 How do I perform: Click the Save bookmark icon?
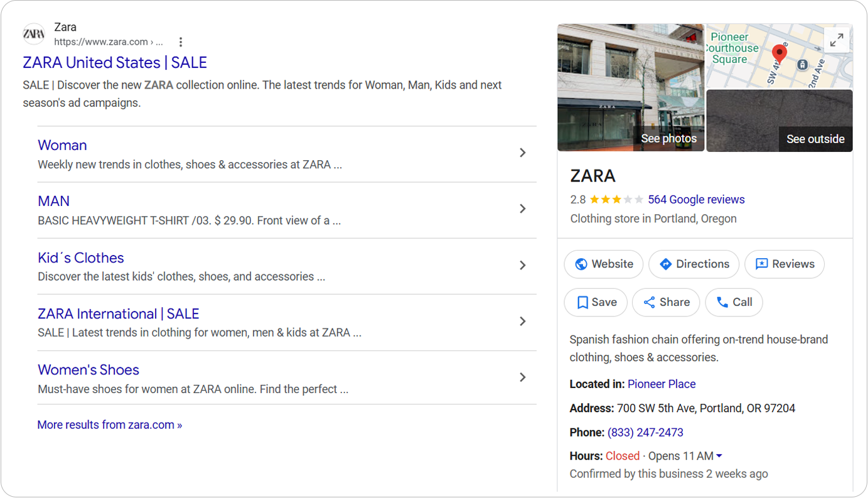(x=582, y=303)
